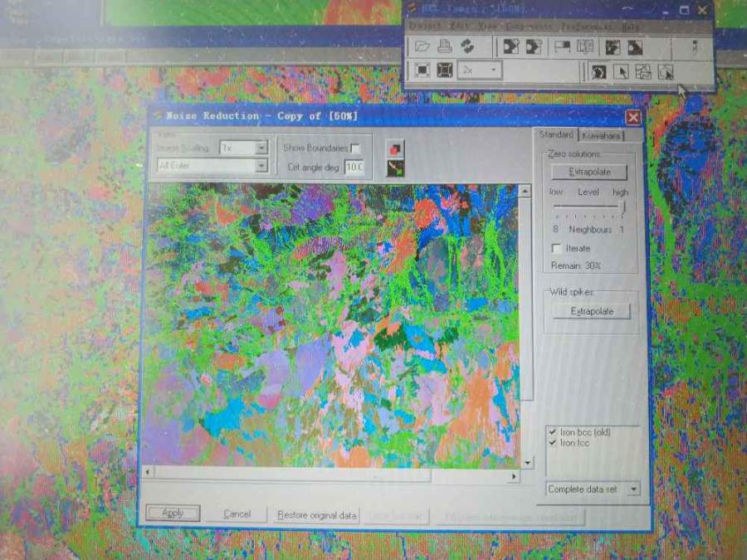Switch to the Kuwahara tab
747x560 pixels.
[601, 136]
